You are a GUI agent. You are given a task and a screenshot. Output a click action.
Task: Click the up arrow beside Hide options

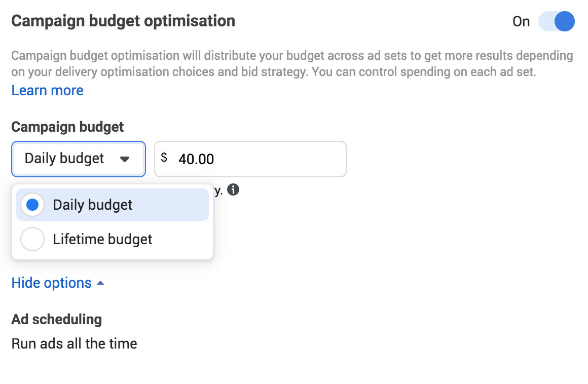click(x=100, y=283)
